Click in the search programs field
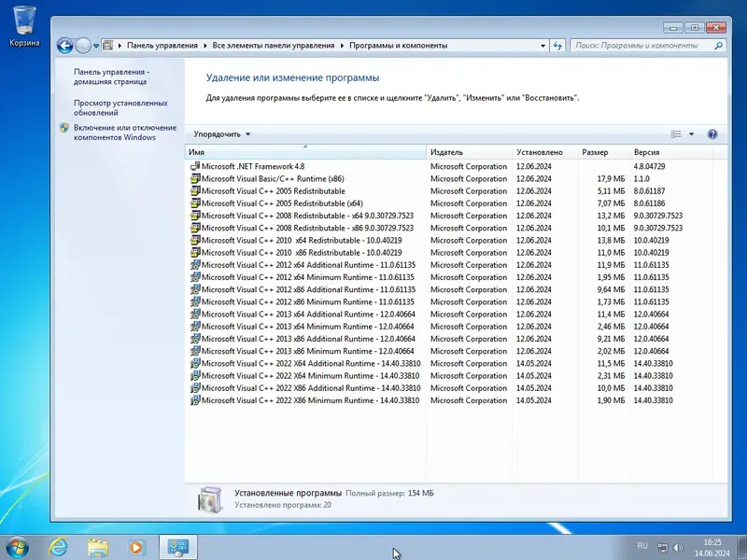 pyautogui.click(x=642, y=46)
